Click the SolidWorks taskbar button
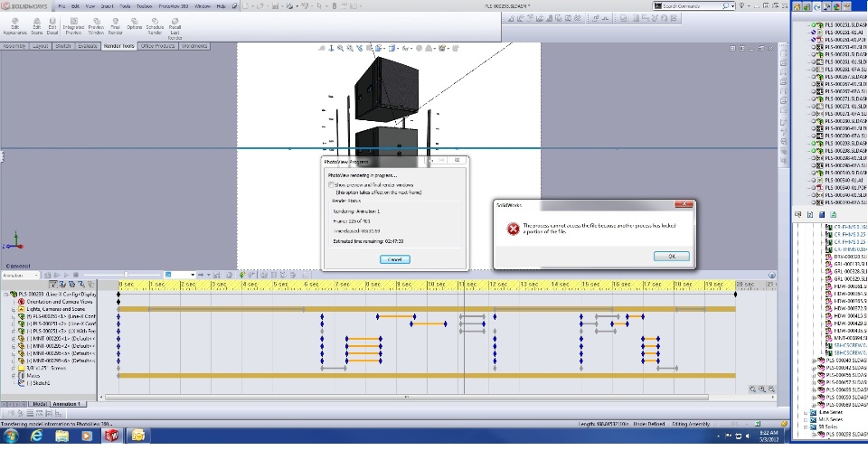Image resolution: width=868 pixels, height=450 pixels. coord(112,436)
